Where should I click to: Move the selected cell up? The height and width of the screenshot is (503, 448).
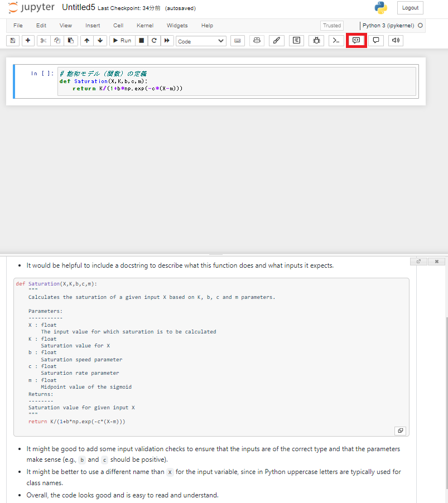pos(86,41)
